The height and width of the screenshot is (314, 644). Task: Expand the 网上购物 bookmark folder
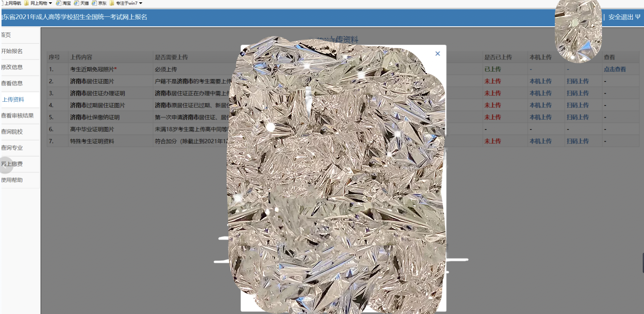(x=38, y=3)
